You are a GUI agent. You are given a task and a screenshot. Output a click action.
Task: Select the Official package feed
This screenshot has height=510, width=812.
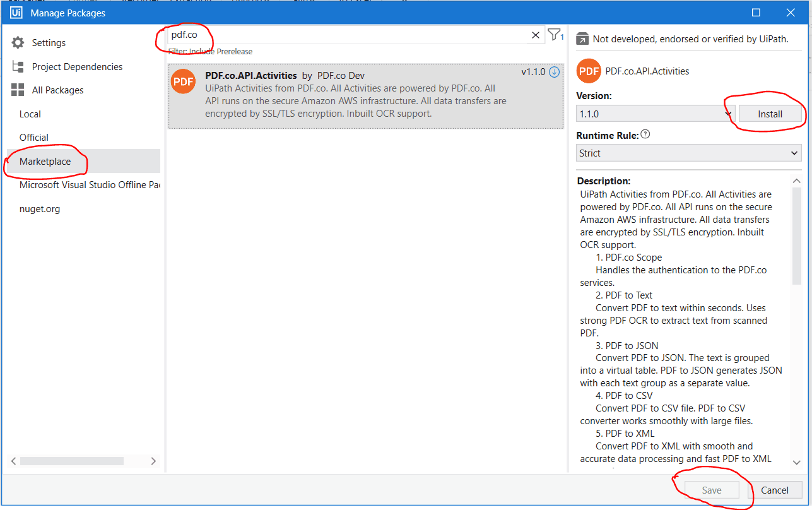pos(34,138)
